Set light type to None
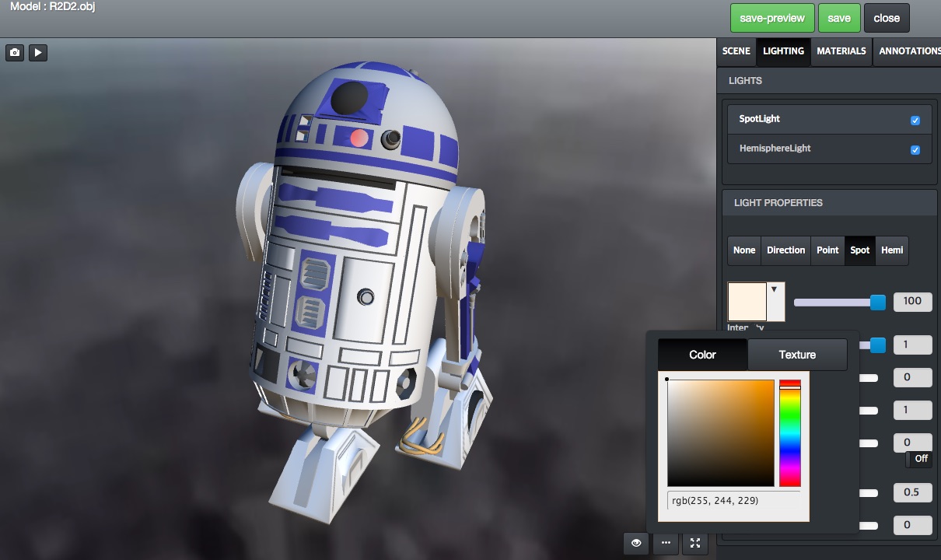 pos(744,250)
